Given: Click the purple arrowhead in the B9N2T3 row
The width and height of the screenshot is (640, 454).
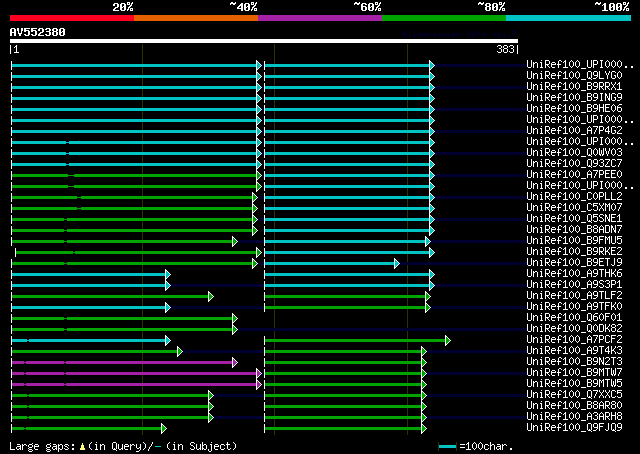Looking at the screenshot, I should [x=235, y=363].
